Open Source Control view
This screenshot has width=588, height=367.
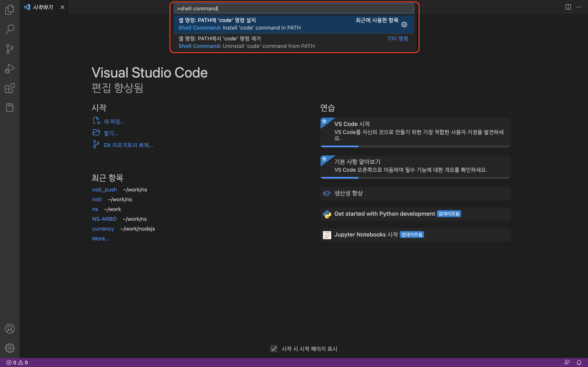click(x=10, y=49)
